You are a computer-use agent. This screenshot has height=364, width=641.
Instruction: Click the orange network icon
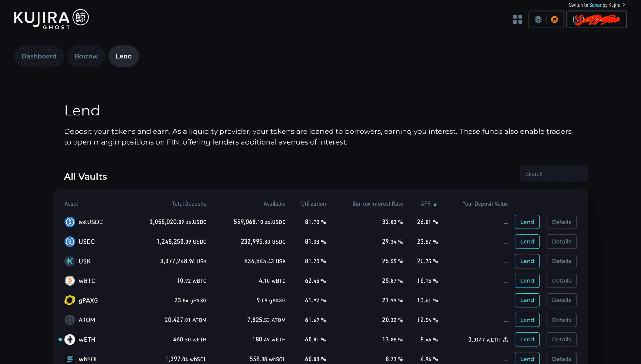click(555, 19)
